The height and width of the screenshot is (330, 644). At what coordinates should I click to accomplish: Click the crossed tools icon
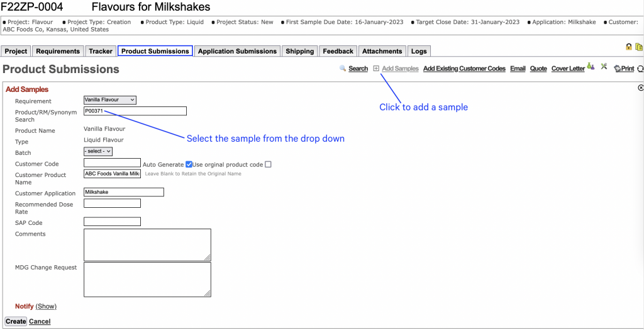point(604,66)
